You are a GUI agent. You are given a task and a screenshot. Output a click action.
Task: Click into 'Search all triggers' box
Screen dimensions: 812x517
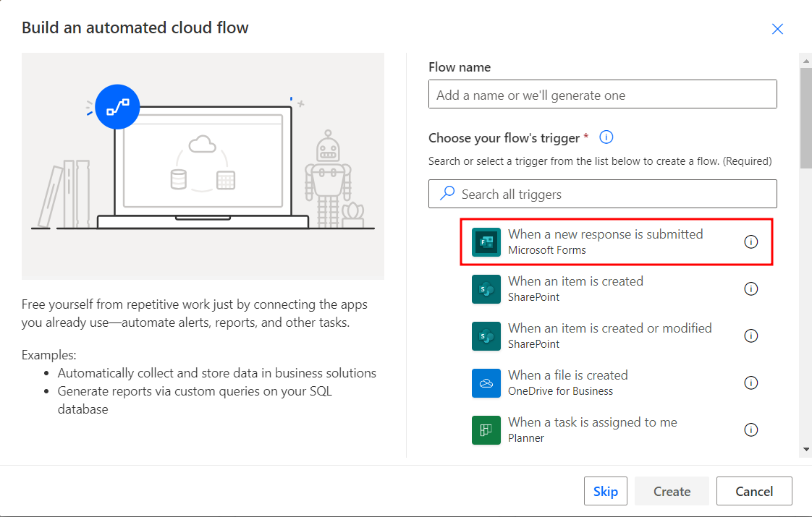click(602, 194)
